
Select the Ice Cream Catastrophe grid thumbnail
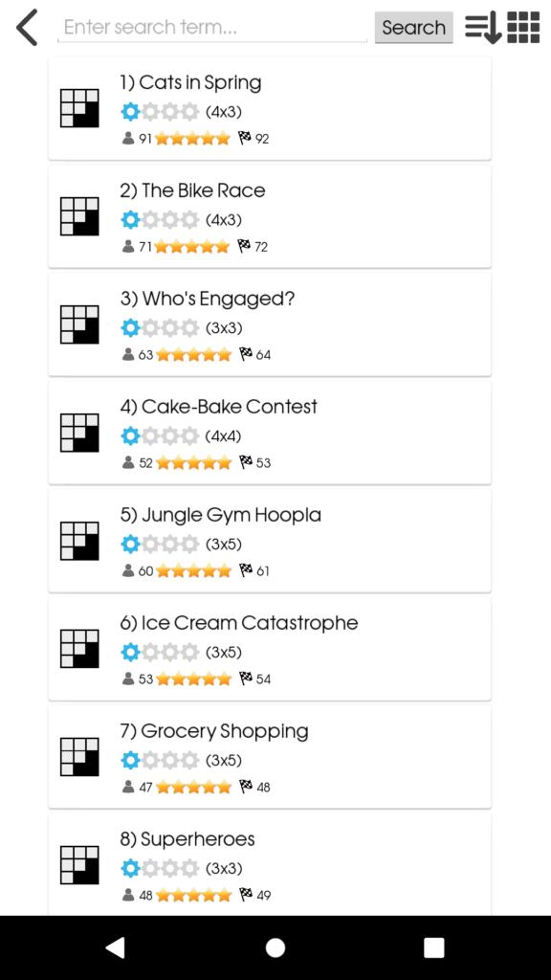79,649
